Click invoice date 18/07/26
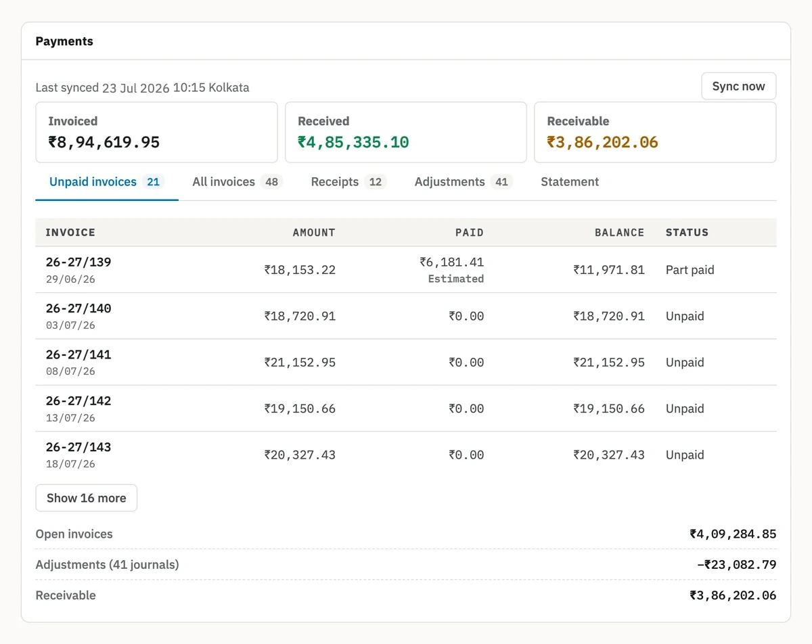Viewport: 812px width, 644px height. click(x=70, y=464)
